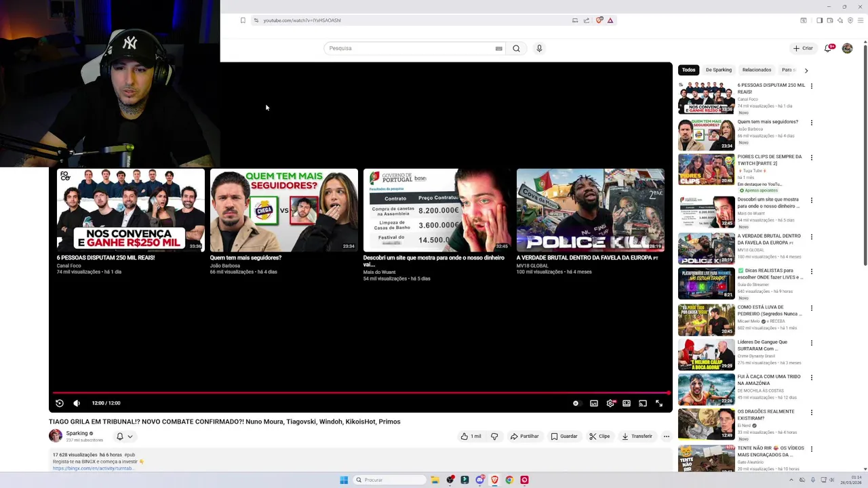Open options for 'Líderes De Gangue' sidebar video
This screenshot has height=488, width=868.
(x=812, y=343)
